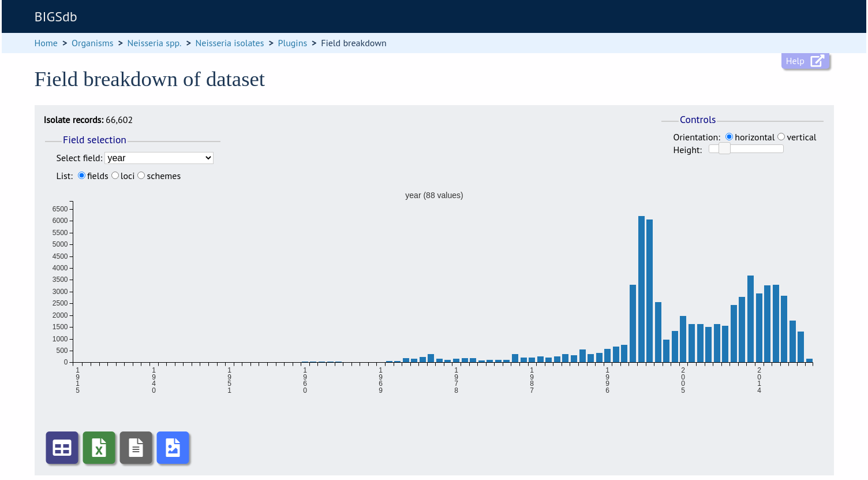Open the Select field dropdown showing year
This screenshot has width=868, height=480.
pyautogui.click(x=159, y=158)
